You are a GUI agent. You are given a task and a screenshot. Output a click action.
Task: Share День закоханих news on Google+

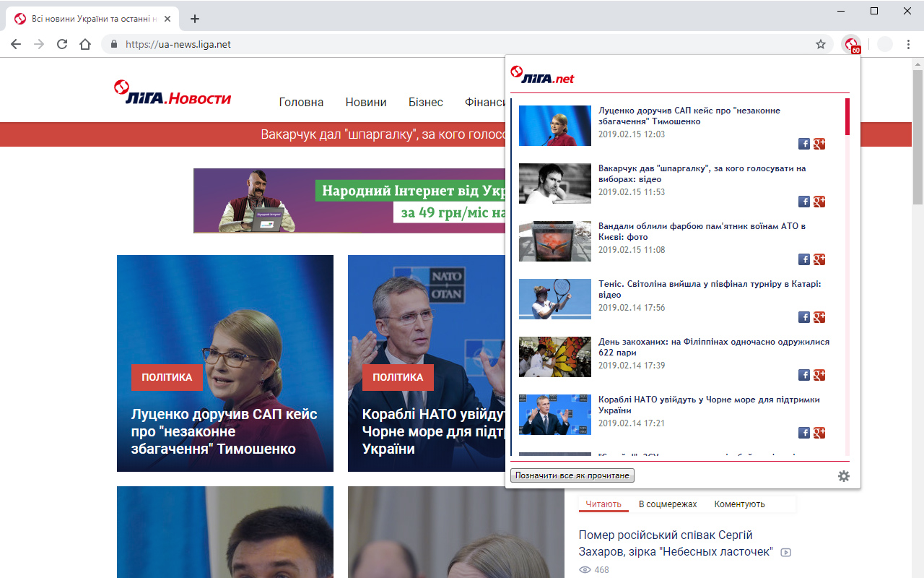[x=819, y=375]
